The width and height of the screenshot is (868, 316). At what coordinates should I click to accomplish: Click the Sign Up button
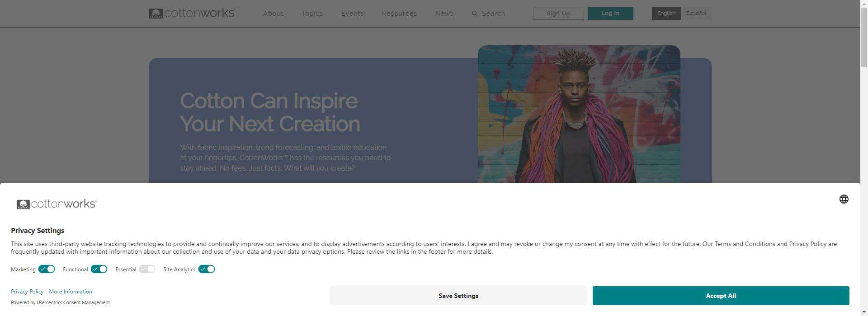point(558,14)
